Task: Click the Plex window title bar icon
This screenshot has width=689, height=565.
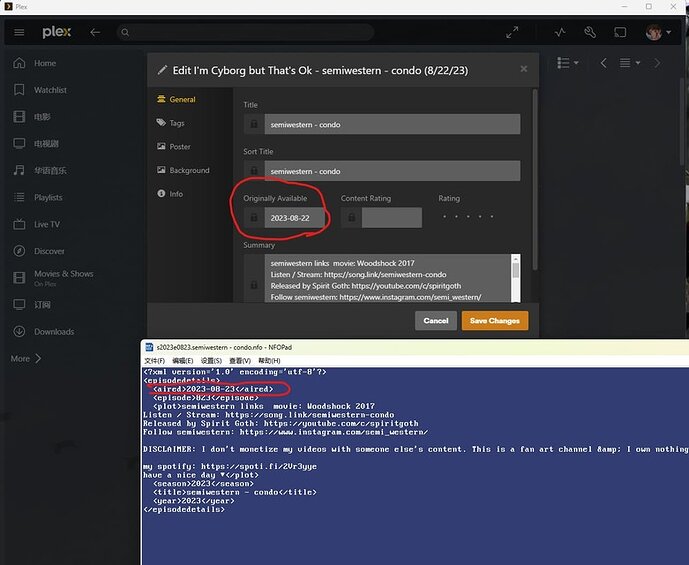Action: 8,7
